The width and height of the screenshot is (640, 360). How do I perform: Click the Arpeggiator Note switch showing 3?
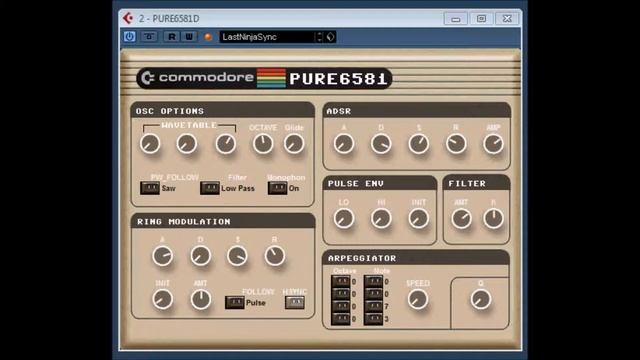tap(373, 319)
